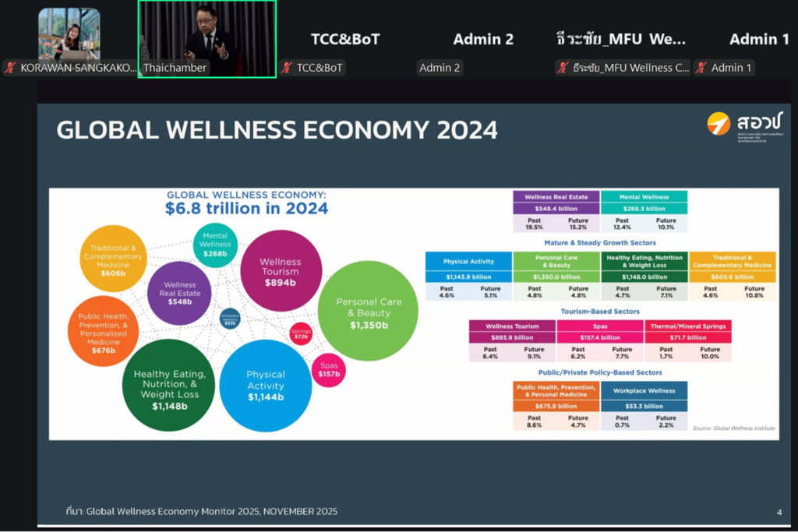The height and width of the screenshot is (532, 798).
Task: Click muted mic icon on ธีระชัย_MFU tile
Action: (563, 68)
